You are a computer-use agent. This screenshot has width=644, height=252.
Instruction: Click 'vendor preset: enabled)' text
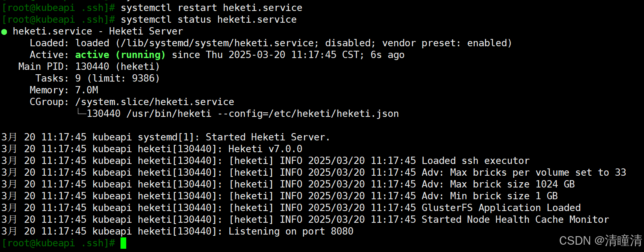tap(447, 43)
